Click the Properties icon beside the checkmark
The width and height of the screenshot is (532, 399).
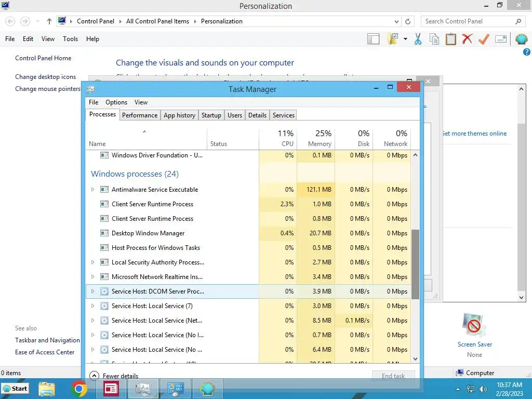click(x=501, y=39)
